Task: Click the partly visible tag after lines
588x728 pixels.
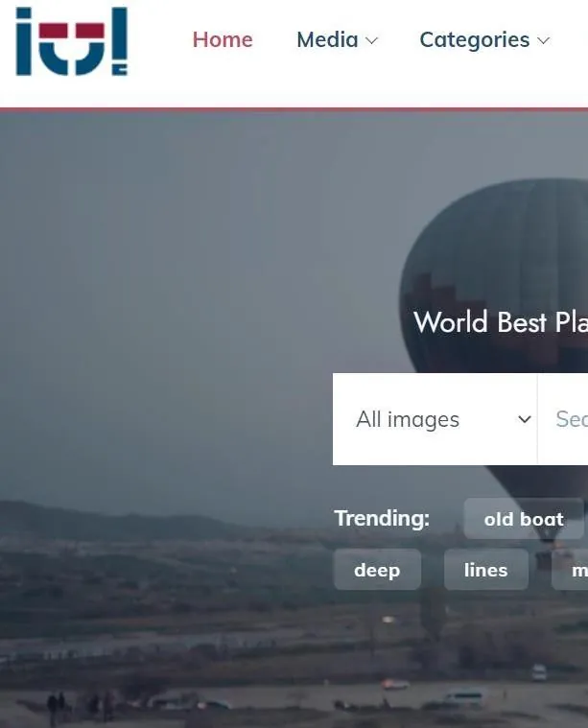Action: click(x=570, y=570)
